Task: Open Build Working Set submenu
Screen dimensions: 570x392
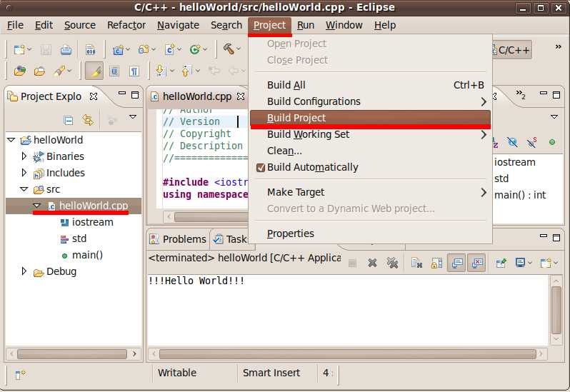Action: 370,134
